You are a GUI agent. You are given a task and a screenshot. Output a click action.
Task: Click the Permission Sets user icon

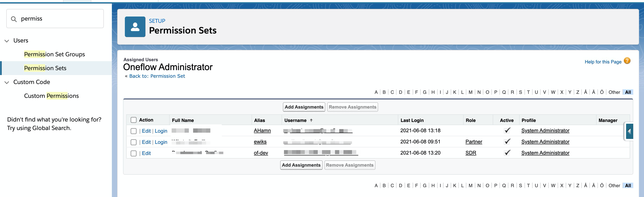coord(135,27)
